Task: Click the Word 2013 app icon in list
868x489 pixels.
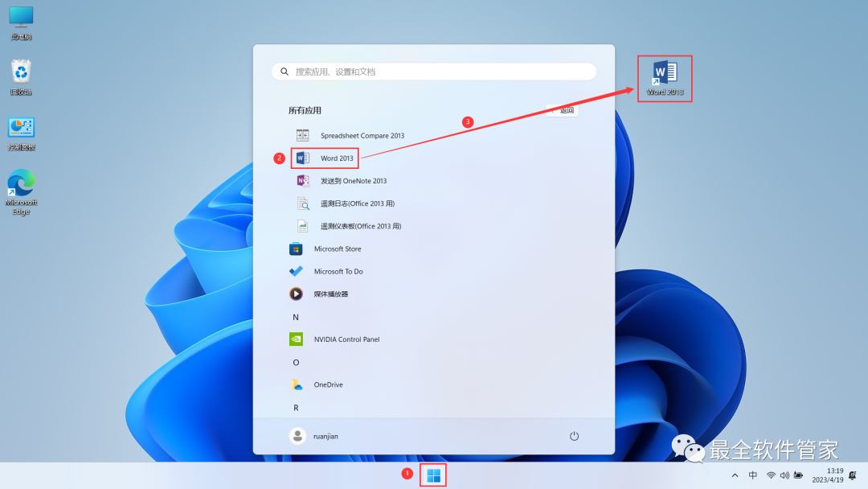Action: (x=302, y=158)
